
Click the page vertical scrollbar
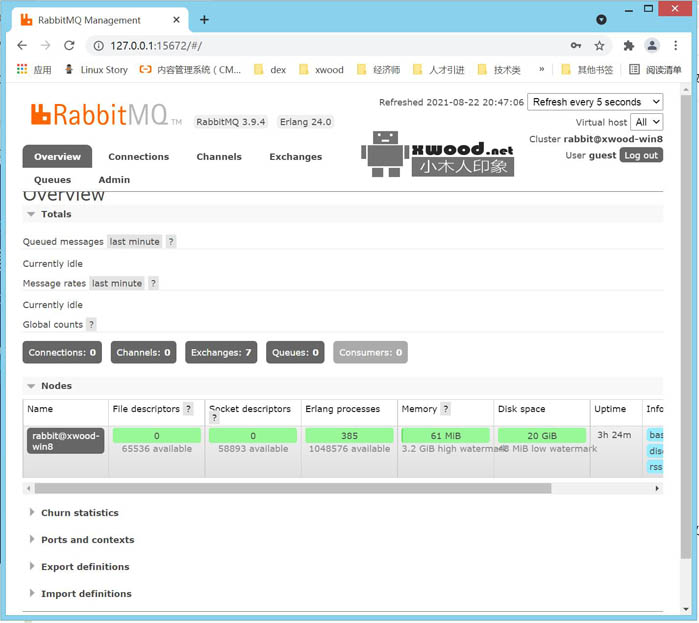click(686, 326)
